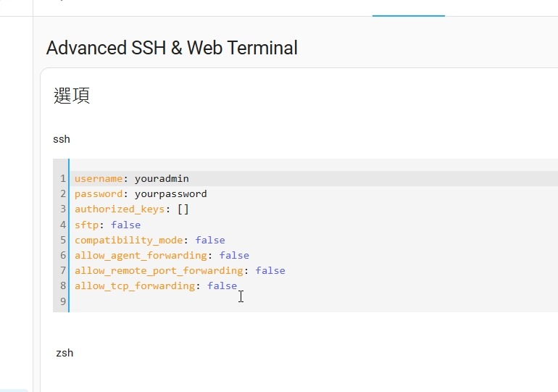Screen dimensions: 558x392
Task: Click the compatibility_mode 'false' value
Action: point(209,240)
